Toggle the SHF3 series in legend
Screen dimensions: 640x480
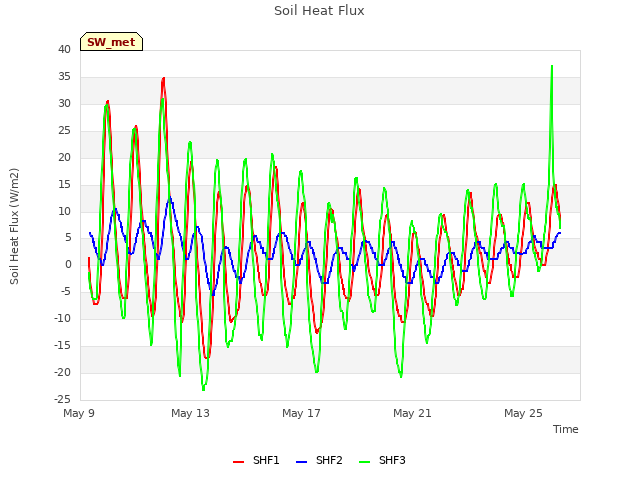[x=382, y=460]
